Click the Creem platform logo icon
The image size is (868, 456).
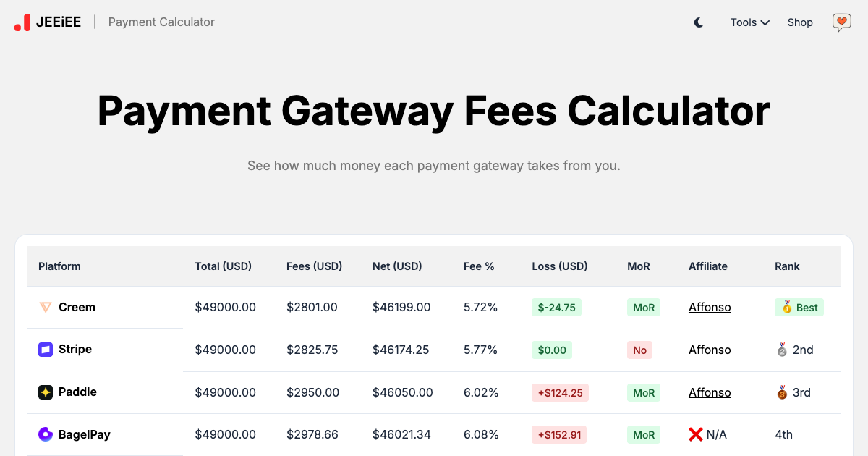46,307
